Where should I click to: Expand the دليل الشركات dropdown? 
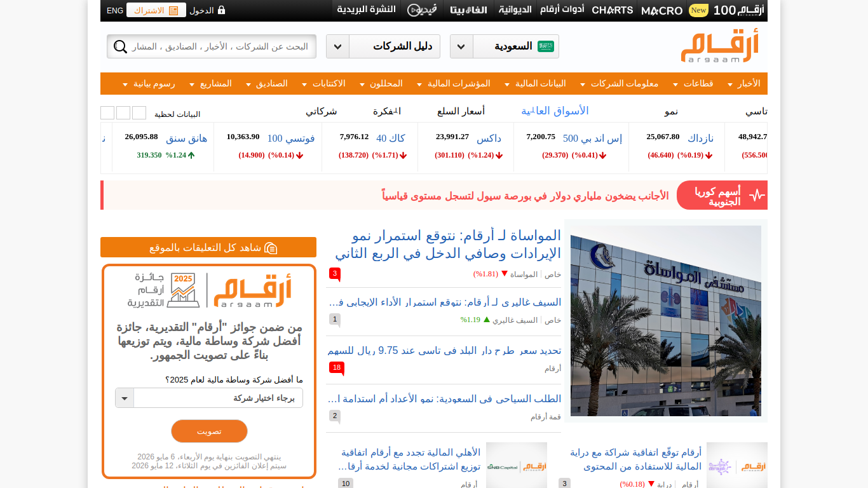337,46
